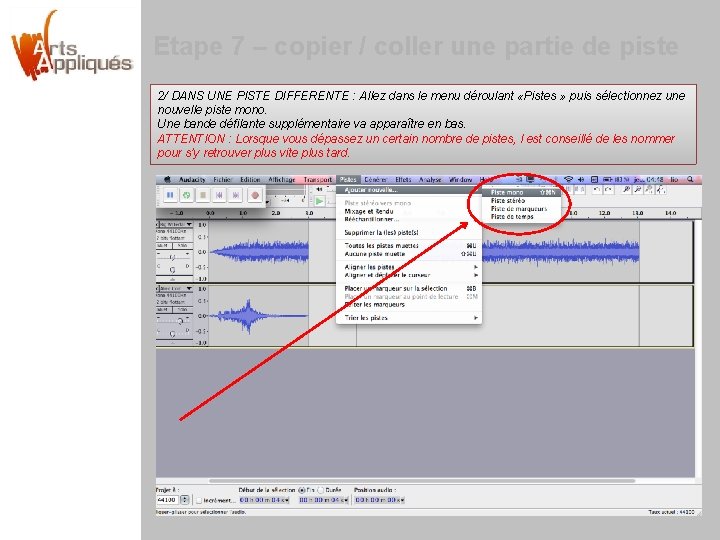Select 'Aucune piste muette' entry

click(x=409, y=254)
